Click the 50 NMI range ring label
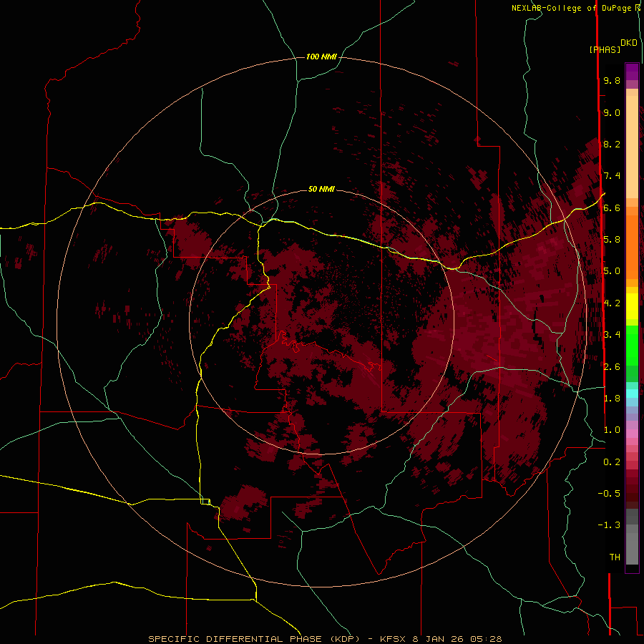Image resolution: width=644 pixels, height=644 pixels. coord(321,189)
